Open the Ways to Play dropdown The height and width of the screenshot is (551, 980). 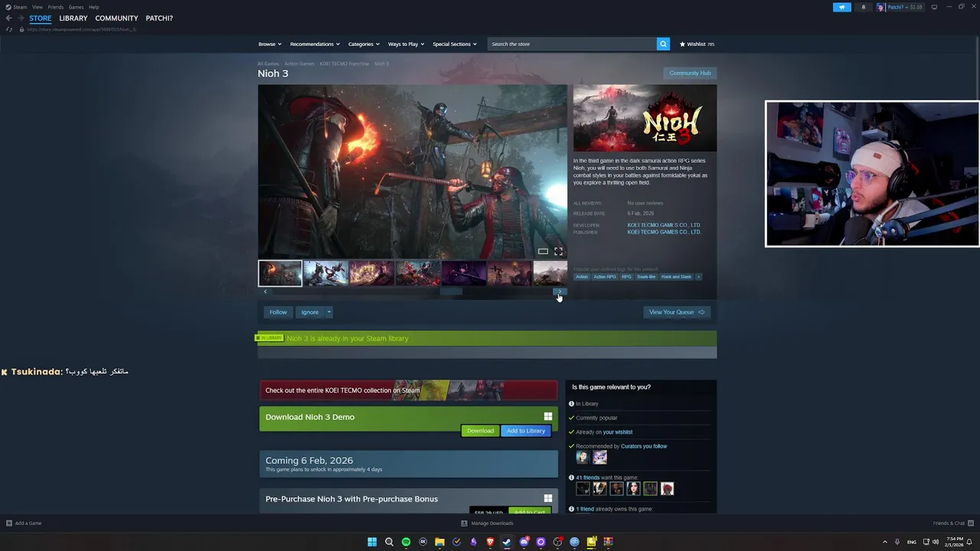tap(406, 44)
